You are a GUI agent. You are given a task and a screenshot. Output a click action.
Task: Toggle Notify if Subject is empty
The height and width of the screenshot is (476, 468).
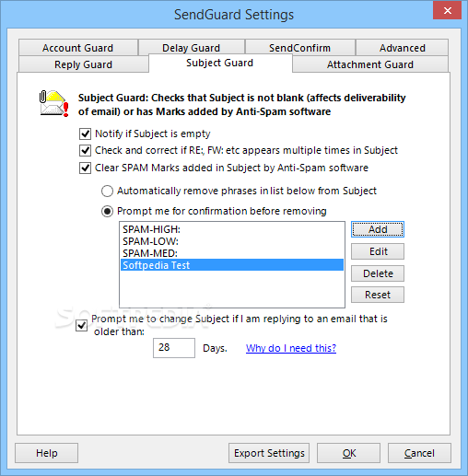coord(85,134)
